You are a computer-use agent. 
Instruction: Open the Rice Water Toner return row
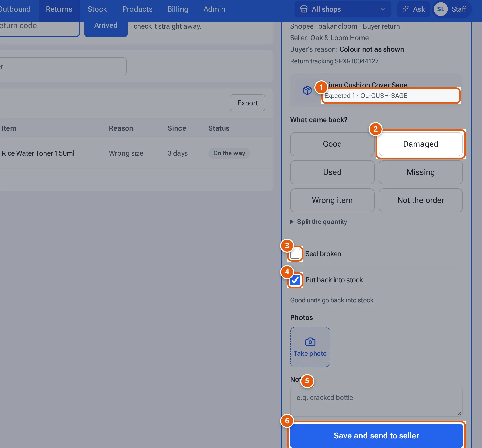(136, 153)
